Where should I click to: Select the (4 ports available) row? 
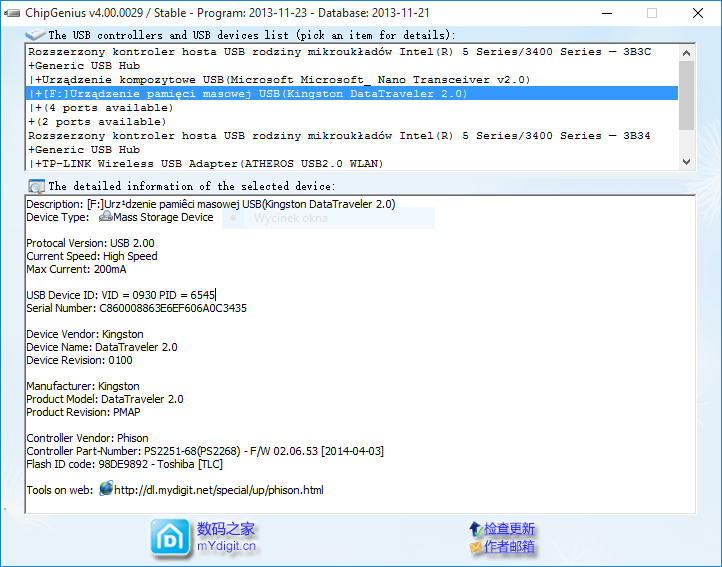point(352,108)
